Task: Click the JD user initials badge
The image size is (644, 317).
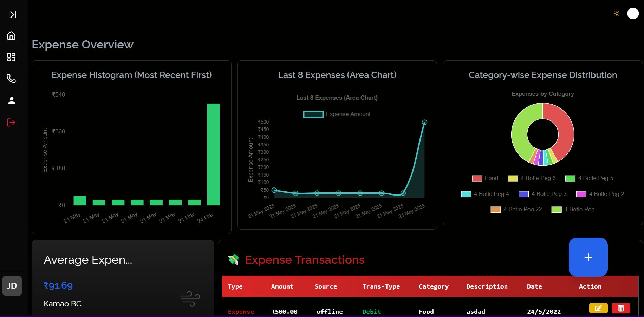Action: [x=12, y=286]
